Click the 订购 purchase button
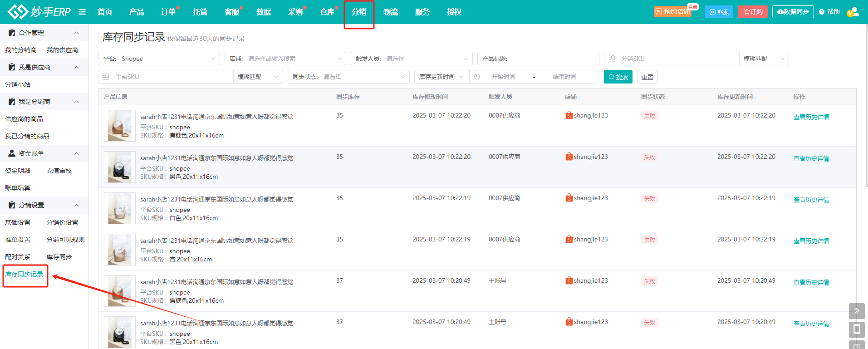This screenshot has height=349, width=868. click(x=753, y=12)
